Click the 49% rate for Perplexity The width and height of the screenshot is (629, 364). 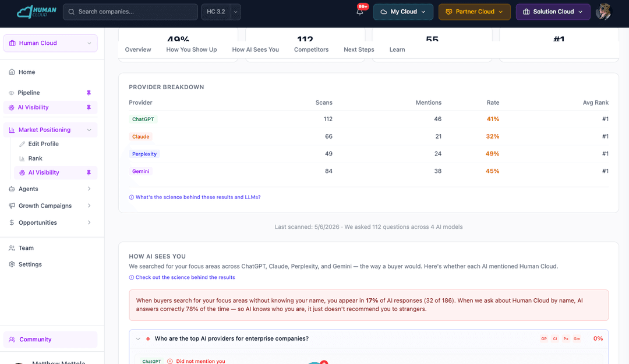[x=493, y=154]
